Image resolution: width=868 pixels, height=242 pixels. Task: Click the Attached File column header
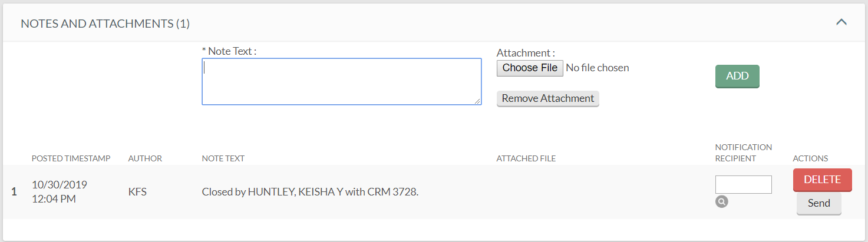pyautogui.click(x=526, y=158)
